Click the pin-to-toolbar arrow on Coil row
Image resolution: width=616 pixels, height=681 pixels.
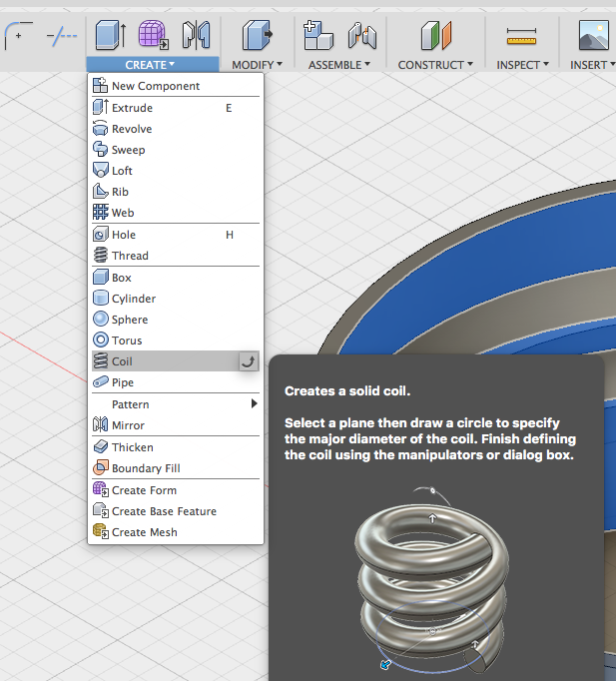(x=249, y=361)
